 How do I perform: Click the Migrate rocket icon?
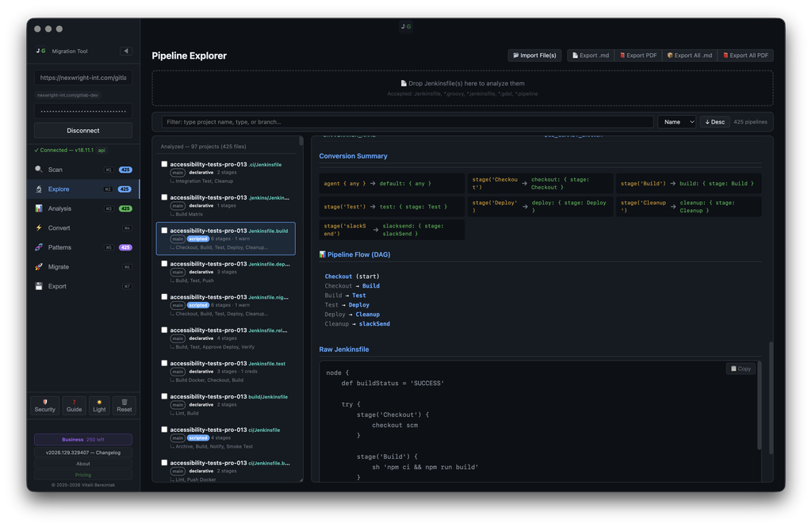(39, 266)
